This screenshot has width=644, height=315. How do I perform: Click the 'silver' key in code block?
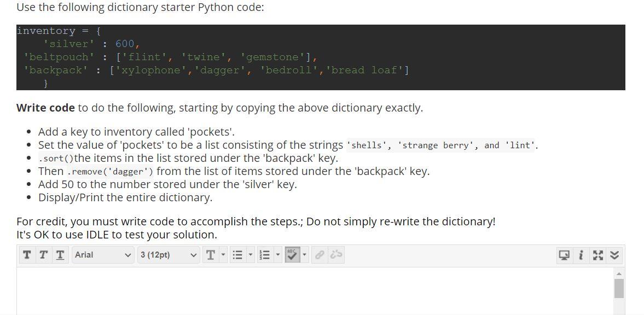click(x=68, y=44)
